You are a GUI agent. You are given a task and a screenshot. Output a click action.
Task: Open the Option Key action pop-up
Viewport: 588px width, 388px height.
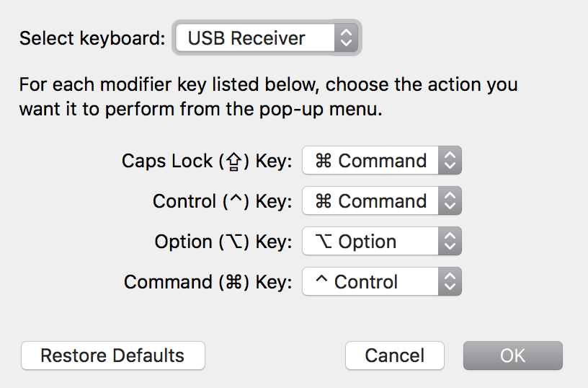(371, 242)
